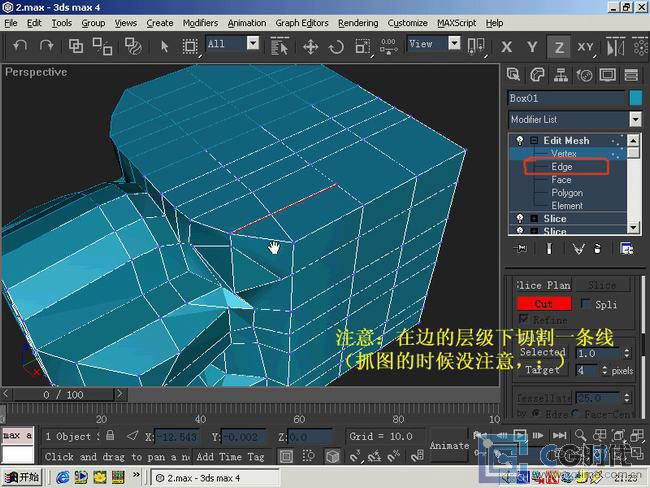This screenshot has height=488, width=650.
Task: Expand the taskbar quick launch overflow chevron
Action: [136, 474]
